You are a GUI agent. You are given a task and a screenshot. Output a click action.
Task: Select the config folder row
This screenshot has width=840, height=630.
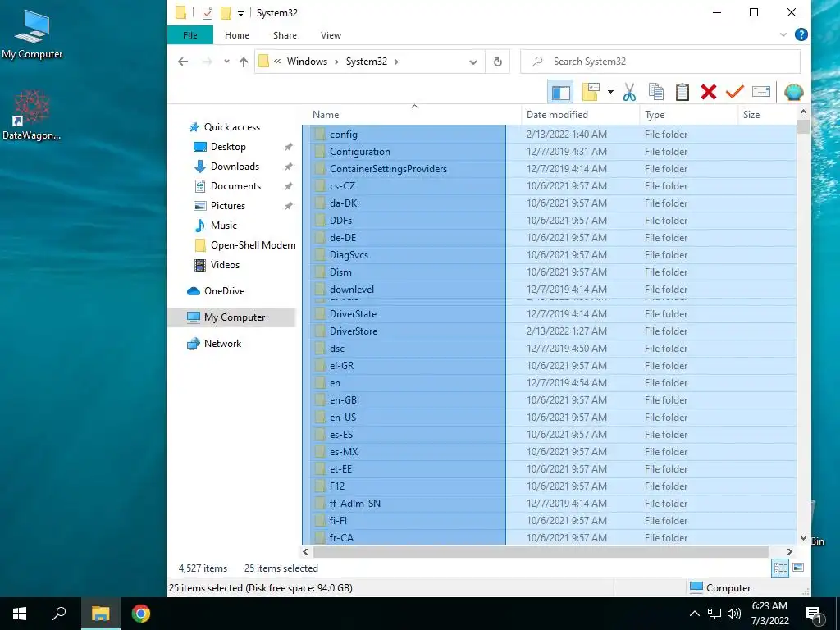549,135
